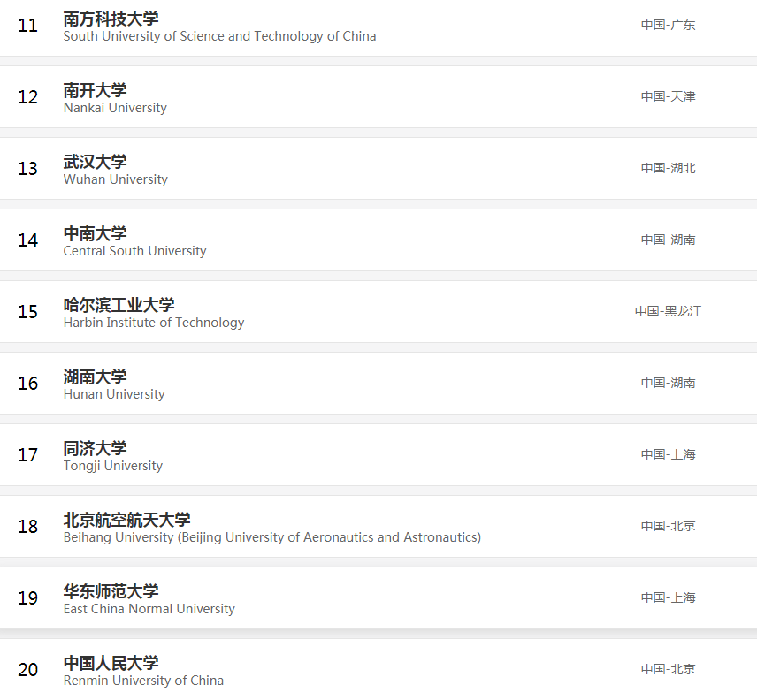Open the South University of Science and Technology link
Image resolution: width=757 pixels, height=700 pixels.
click(218, 37)
